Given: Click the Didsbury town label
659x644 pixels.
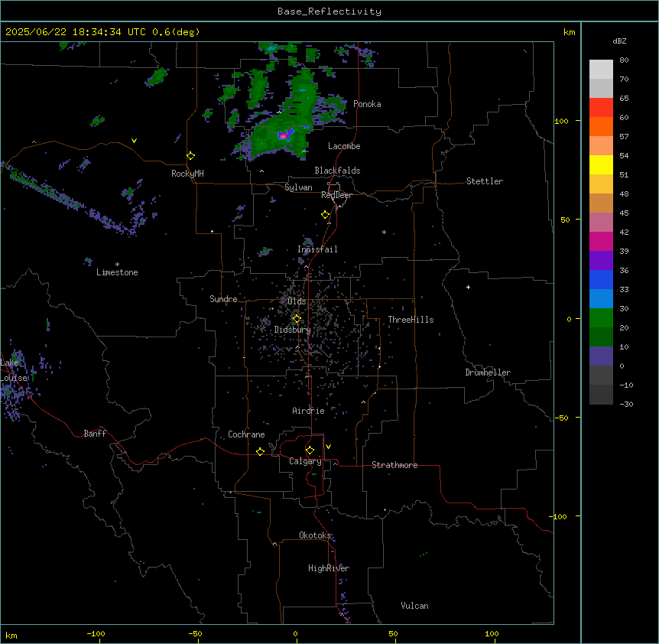Looking at the screenshot, I should tap(293, 330).
